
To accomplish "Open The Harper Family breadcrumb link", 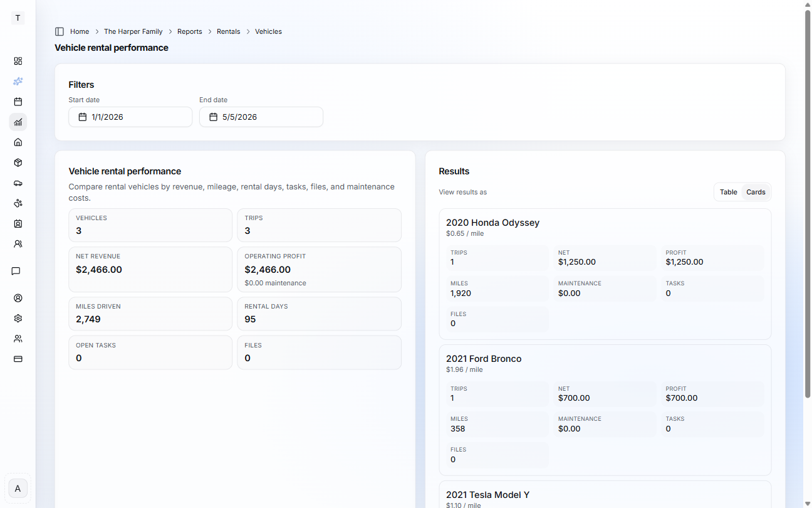I will [x=133, y=31].
